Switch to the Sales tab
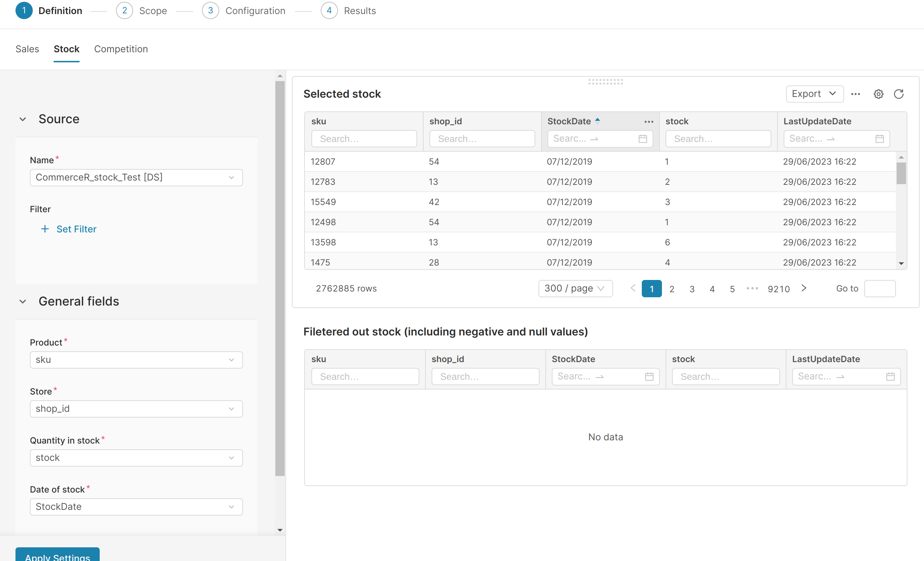The image size is (924, 561). tap(27, 49)
